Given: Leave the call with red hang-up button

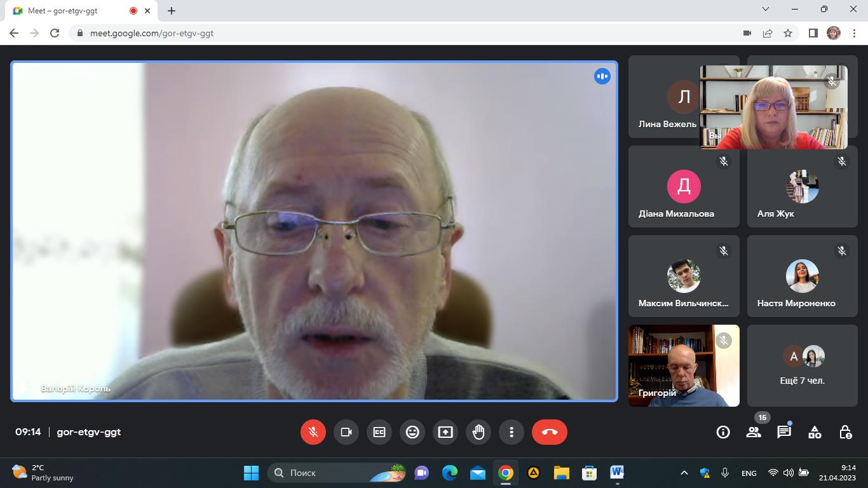Looking at the screenshot, I should [550, 432].
